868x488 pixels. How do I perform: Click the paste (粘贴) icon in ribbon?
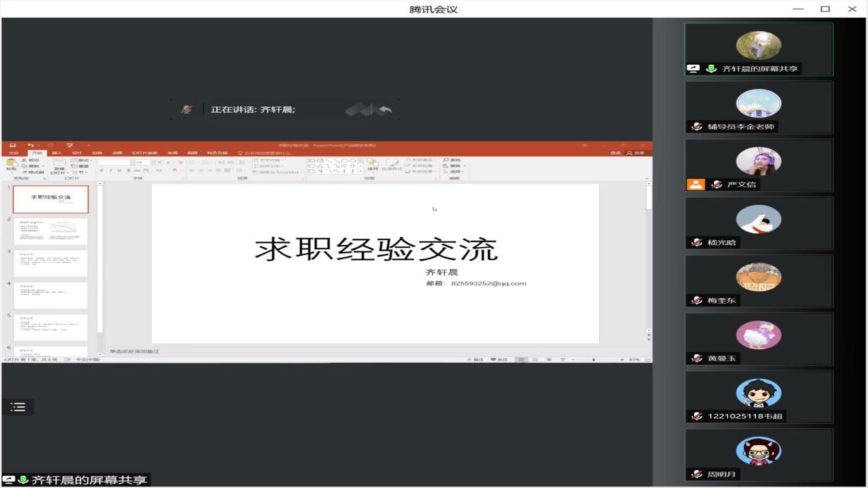(x=11, y=163)
